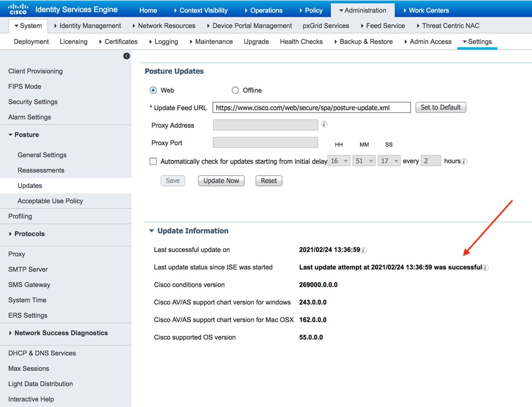Go to Health Checks page
This screenshot has height=407, width=532.
pos(301,41)
